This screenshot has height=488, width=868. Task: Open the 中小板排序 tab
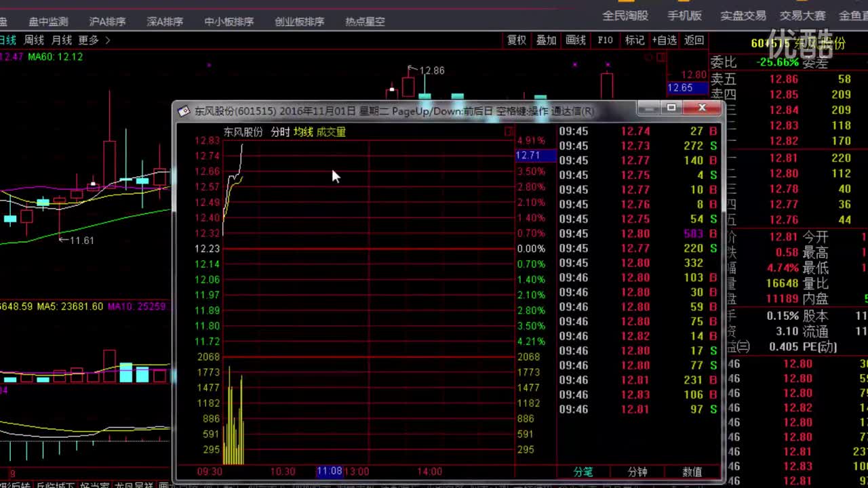click(229, 22)
